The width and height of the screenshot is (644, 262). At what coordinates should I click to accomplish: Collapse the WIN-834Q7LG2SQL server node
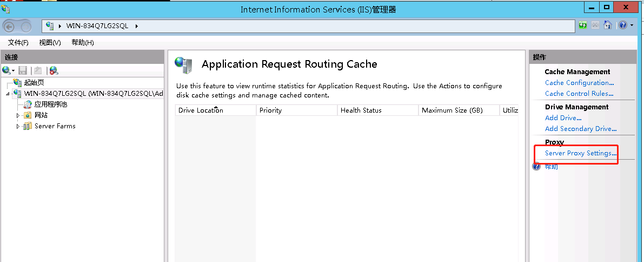coord(8,94)
